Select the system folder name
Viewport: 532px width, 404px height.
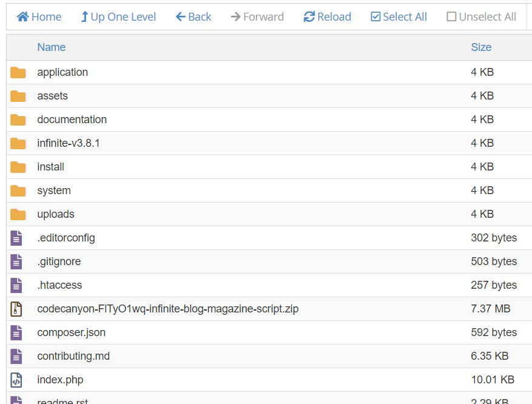click(x=54, y=190)
